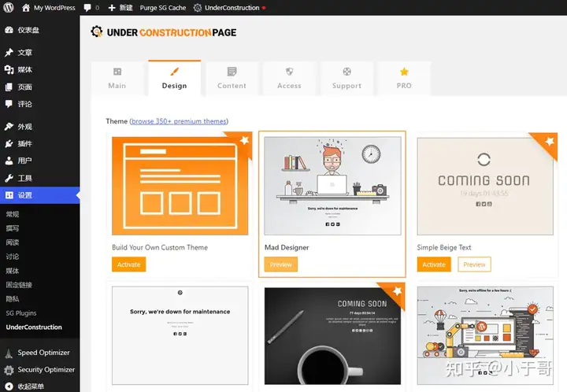Switch to the Content tab
This screenshot has height=392, width=567.
pos(232,79)
